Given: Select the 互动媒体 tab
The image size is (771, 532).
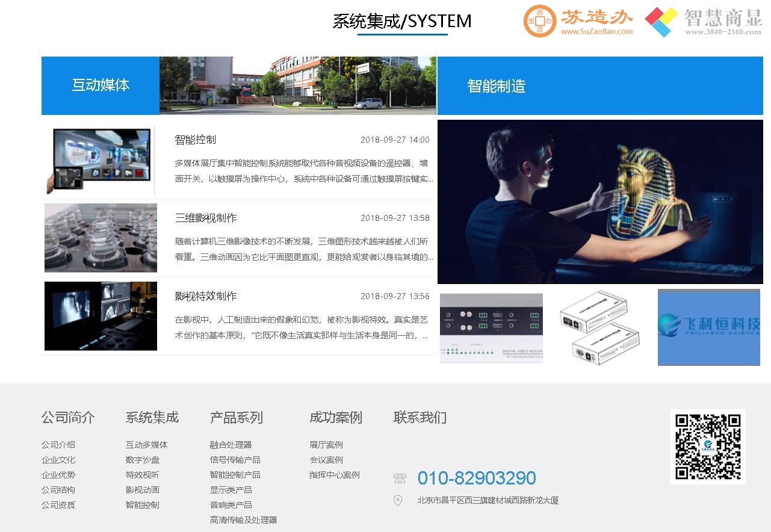Looking at the screenshot, I should coord(101,85).
